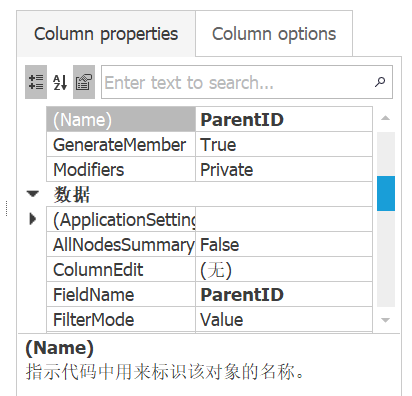Expand the (ApplicationSettings) node

[33, 219]
